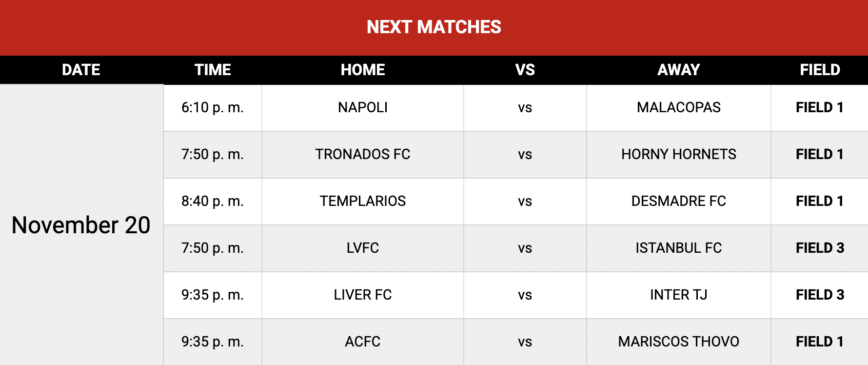Click the ISTANBUL FC away team

(x=678, y=248)
